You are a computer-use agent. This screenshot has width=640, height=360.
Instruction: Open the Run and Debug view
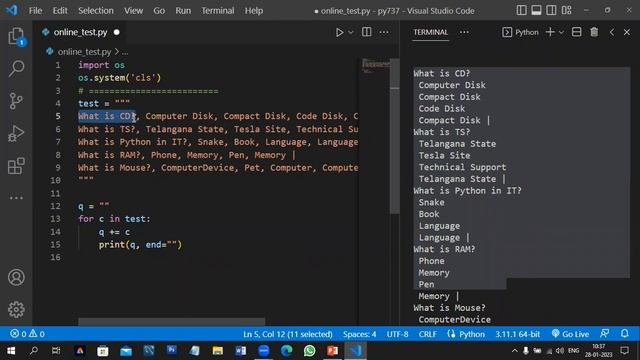click(16, 133)
